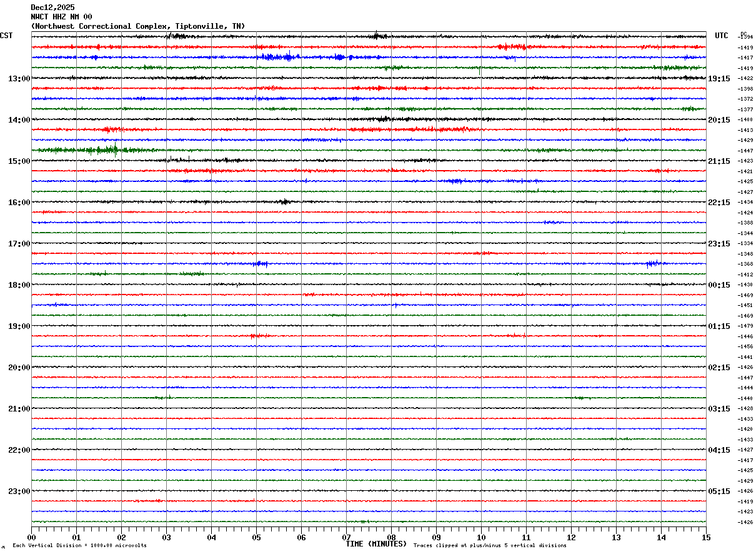Click the 01:15 UTC time label
Screen dimensions: 756x554
[719, 326]
